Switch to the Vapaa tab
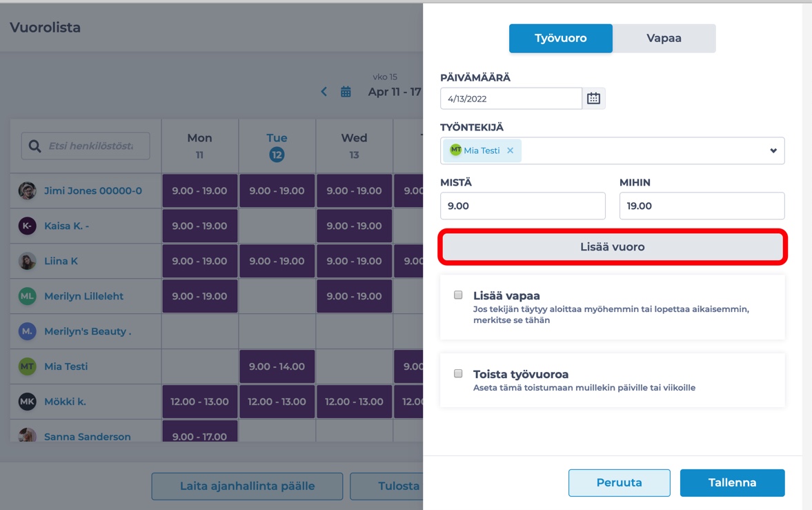 (x=664, y=38)
